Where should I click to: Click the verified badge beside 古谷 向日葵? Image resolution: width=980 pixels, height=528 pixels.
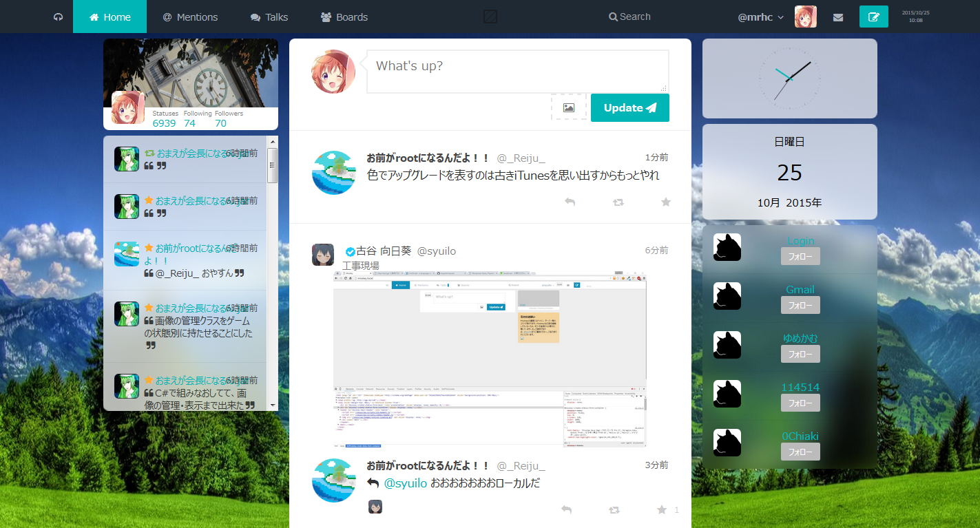351,252
